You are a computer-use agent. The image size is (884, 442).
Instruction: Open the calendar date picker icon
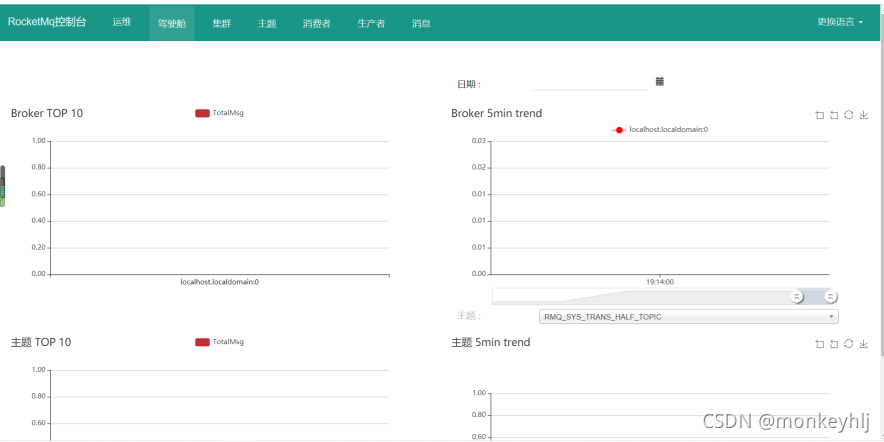660,82
